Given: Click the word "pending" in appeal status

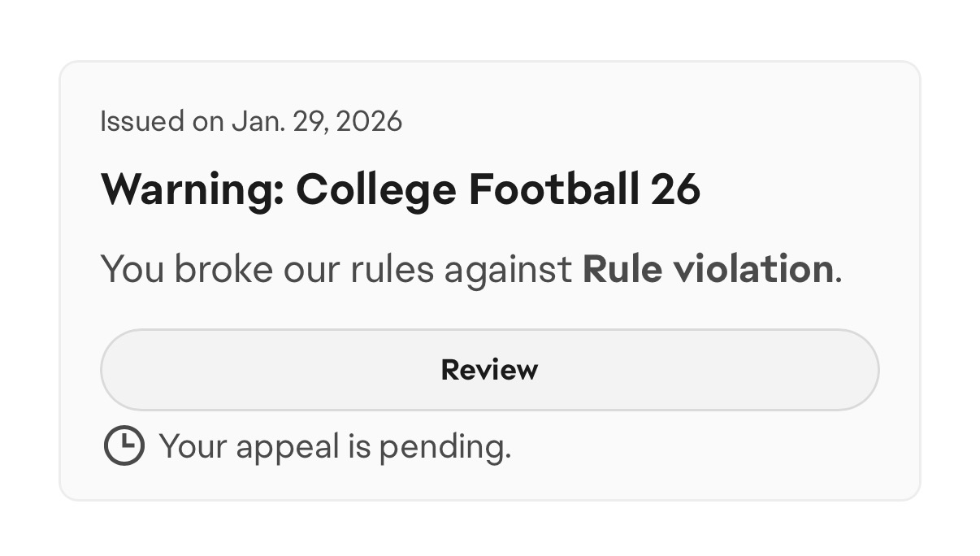Looking at the screenshot, I should [444, 446].
